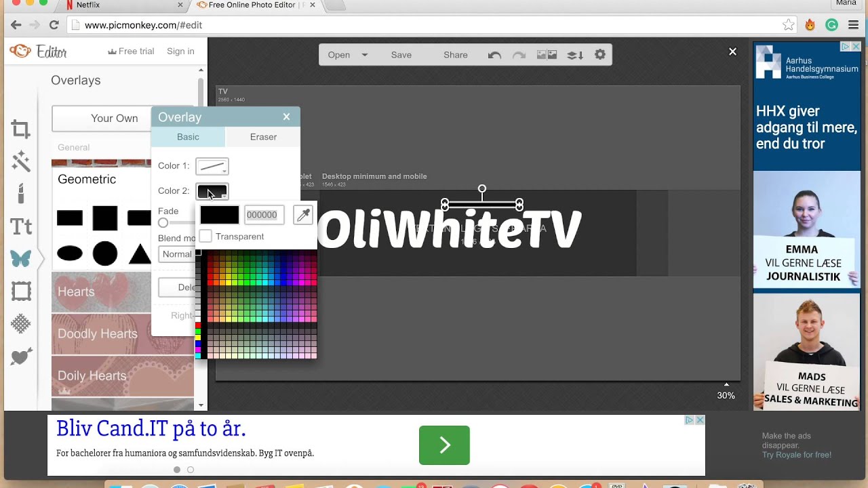Go back in the browser
Image resolution: width=868 pixels, height=488 pixels.
point(16,25)
